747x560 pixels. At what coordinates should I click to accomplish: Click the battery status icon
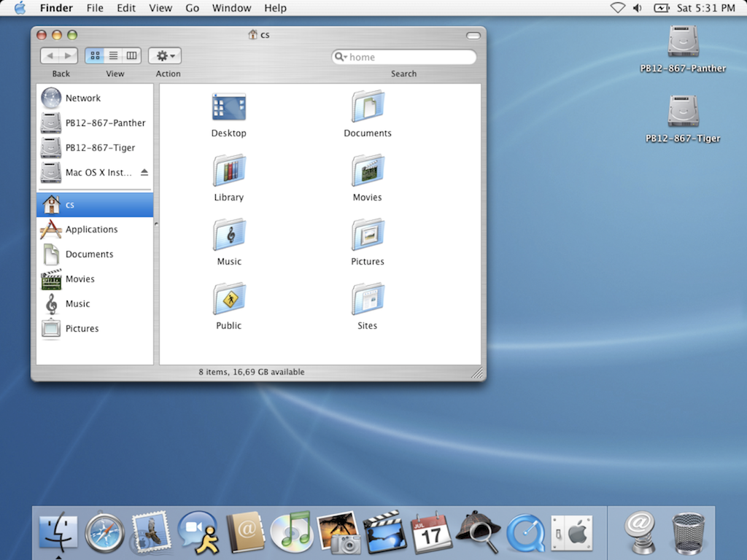tap(662, 7)
